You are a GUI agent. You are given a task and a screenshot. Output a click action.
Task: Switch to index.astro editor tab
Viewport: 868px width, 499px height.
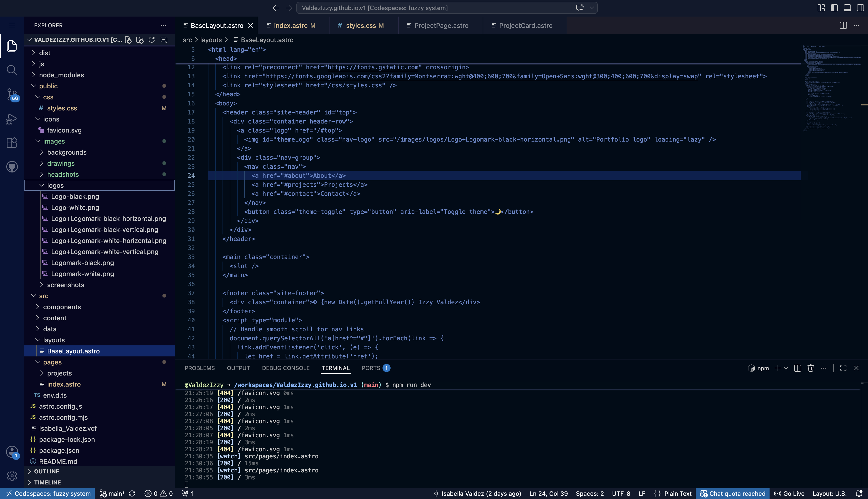coord(294,25)
